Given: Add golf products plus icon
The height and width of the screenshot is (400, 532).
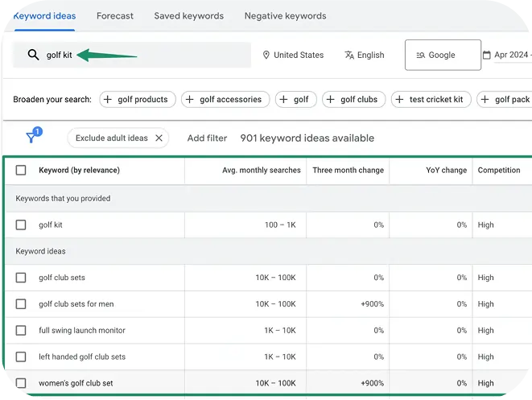Looking at the screenshot, I should pyautogui.click(x=109, y=100).
